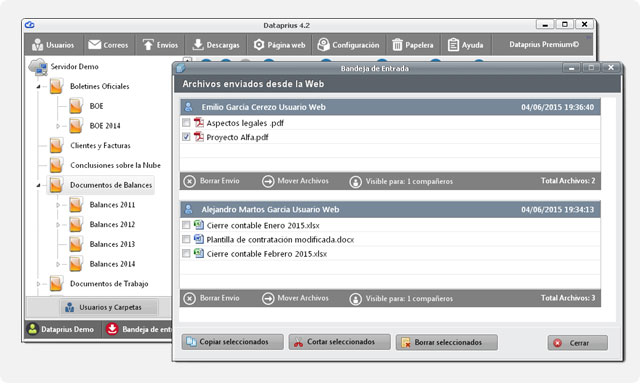Select Servidor Demo root node

coord(74,66)
